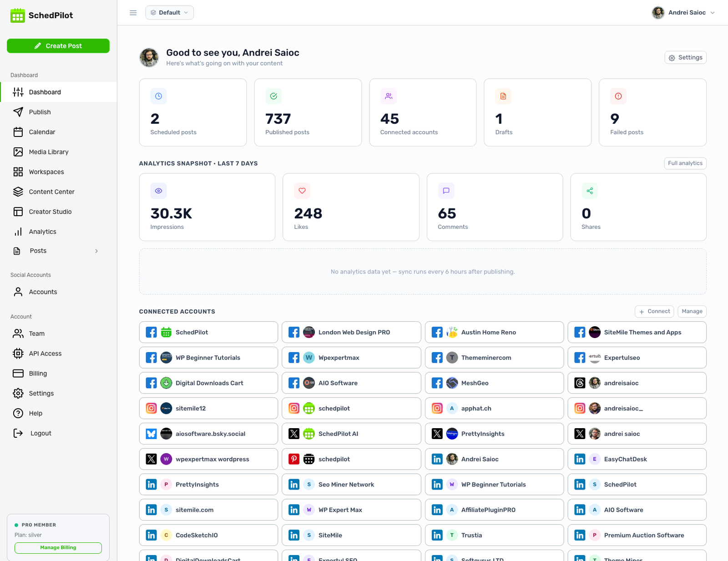Select the apphat.ch Instagram account card
The image size is (728, 561).
[494, 409]
